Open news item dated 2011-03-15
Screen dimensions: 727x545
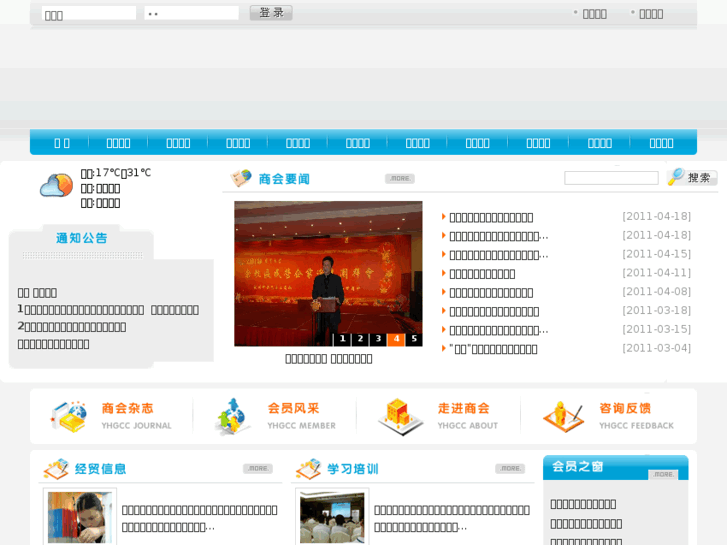(x=498, y=331)
